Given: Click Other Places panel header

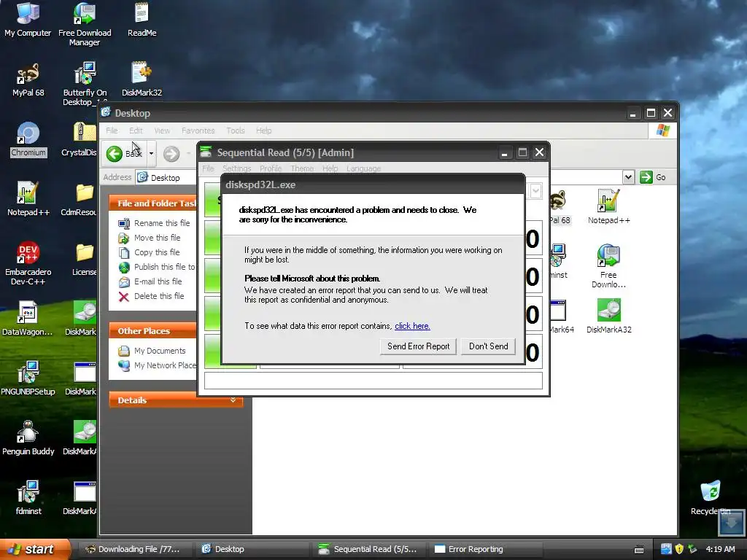Looking at the screenshot, I should click(152, 331).
